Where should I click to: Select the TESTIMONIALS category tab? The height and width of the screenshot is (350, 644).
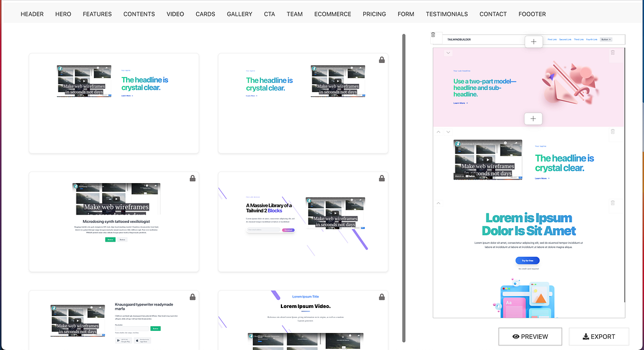(x=447, y=14)
